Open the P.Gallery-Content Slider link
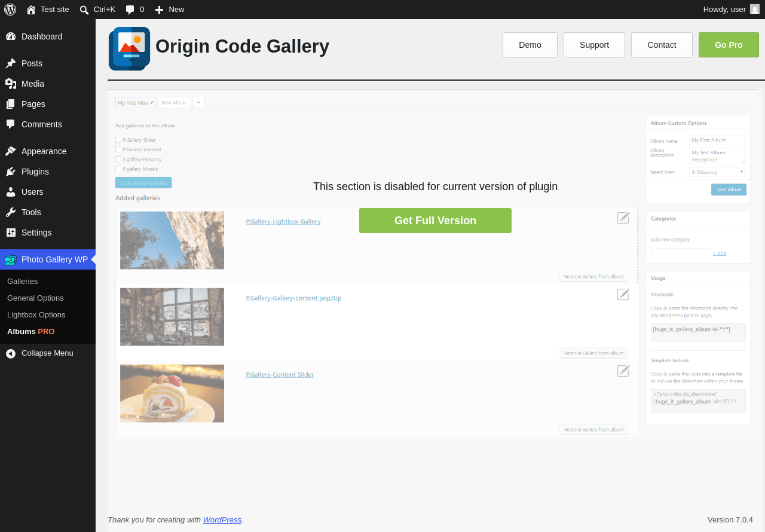This screenshot has width=765, height=532. pyautogui.click(x=280, y=374)
